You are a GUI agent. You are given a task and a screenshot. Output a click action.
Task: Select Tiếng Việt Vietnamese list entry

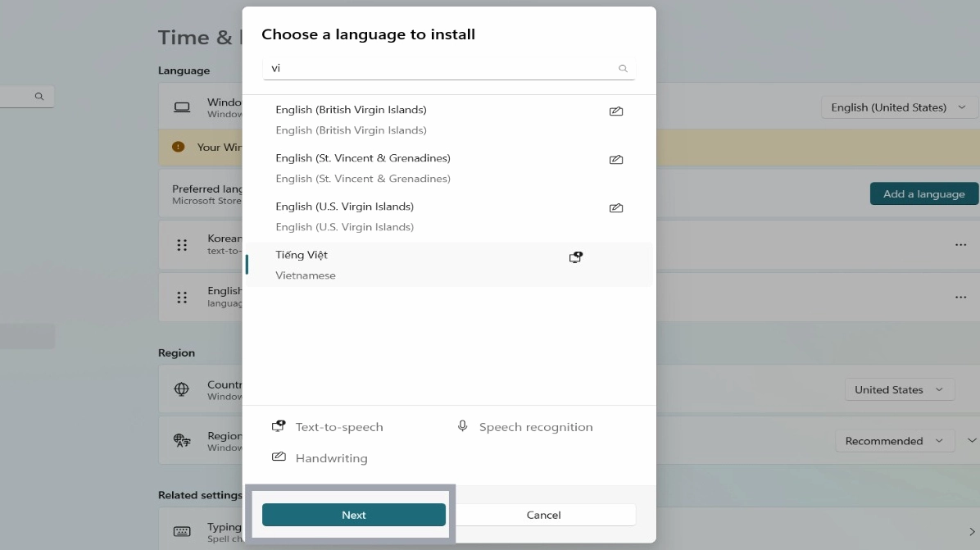tap(410, 265)
